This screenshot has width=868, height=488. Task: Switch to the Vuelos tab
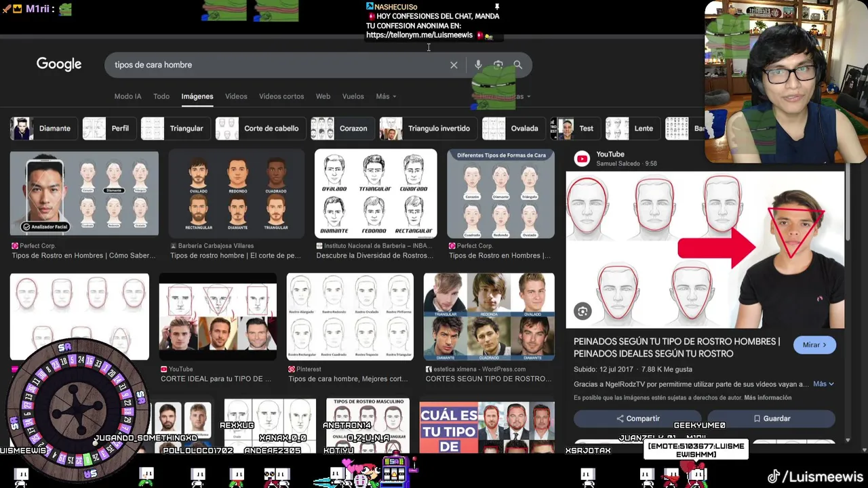(353, 96)
